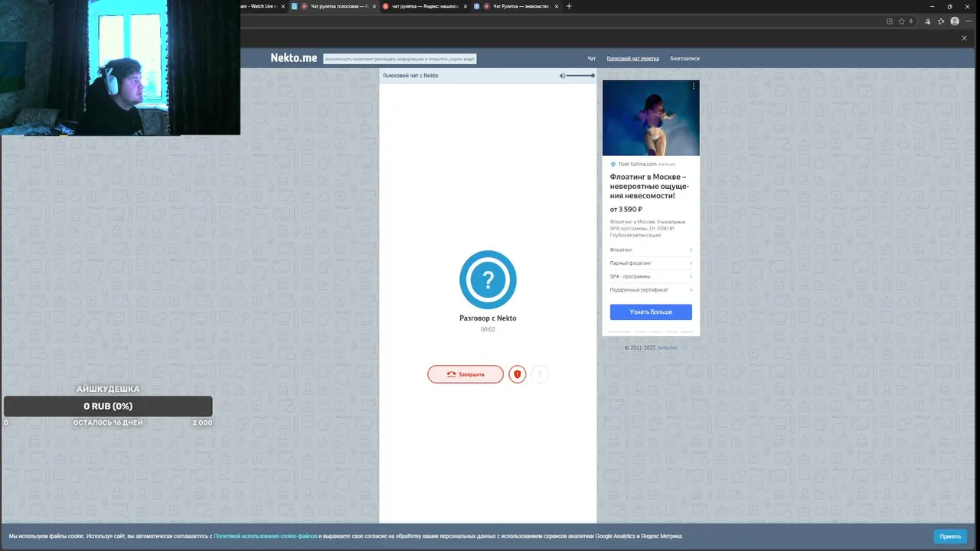Close the Яндекс search tab
The image size is (980, 551).
(465, 6)
